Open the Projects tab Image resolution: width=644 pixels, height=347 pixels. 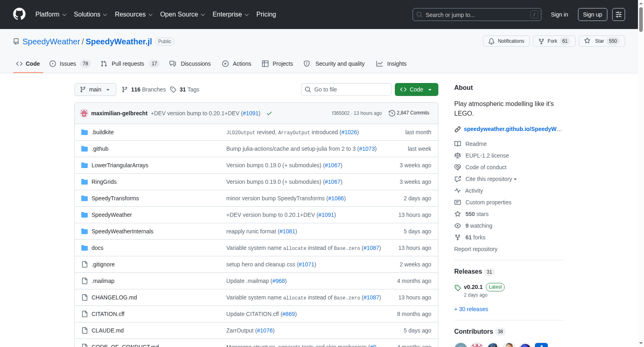[277, 64]
